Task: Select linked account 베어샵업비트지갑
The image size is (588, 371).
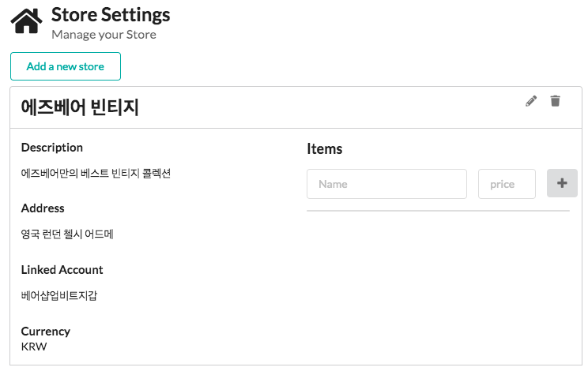Action: [x=59, y=296]
